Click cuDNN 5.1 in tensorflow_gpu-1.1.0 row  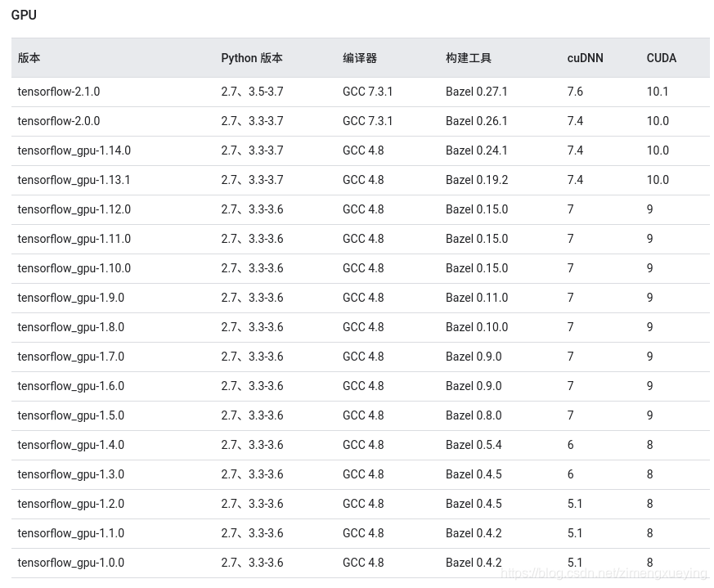click(575, 533)
